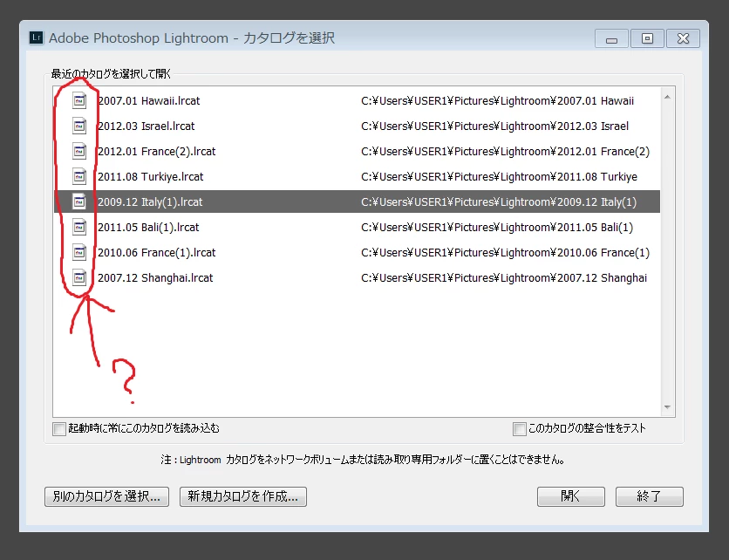Viewport: 729px width, 560px height.
Task: Click 新規カタログを作成... button
Action: [x=243, y=496]
